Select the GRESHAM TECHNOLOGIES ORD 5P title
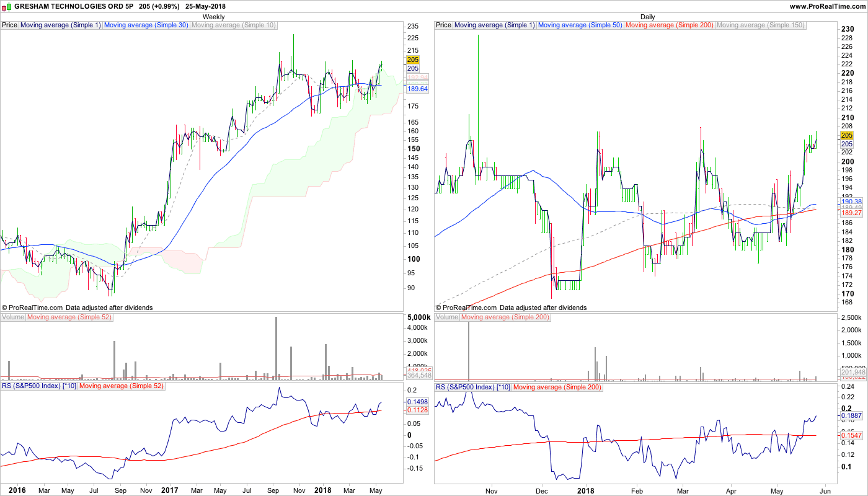868x496 pixels. tap(74, 6)
